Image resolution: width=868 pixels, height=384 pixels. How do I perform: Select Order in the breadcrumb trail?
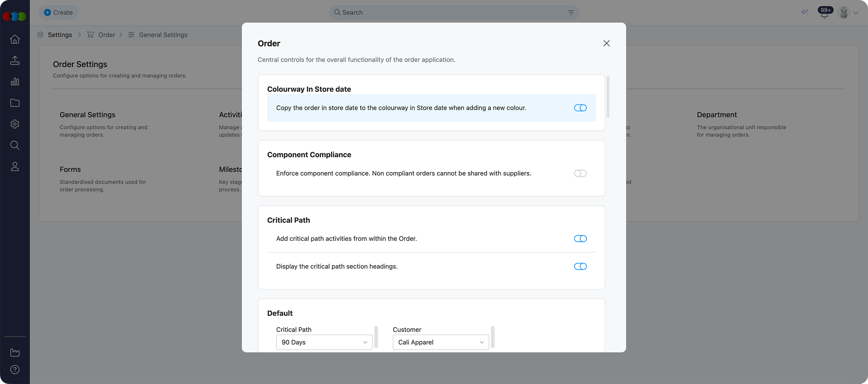pos(106,35)
